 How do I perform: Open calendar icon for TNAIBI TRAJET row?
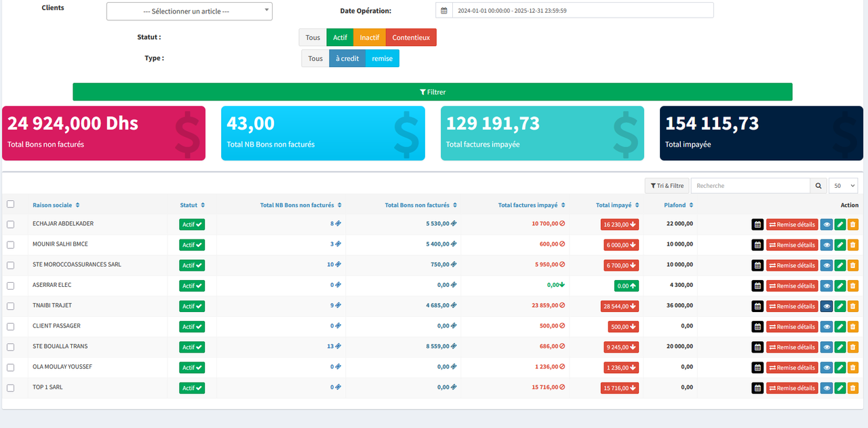(757, 306)
